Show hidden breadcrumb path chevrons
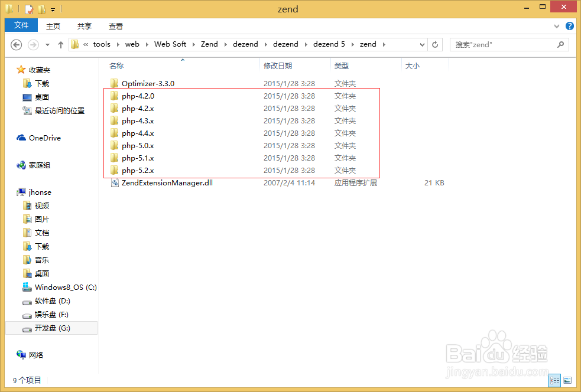 86,44
